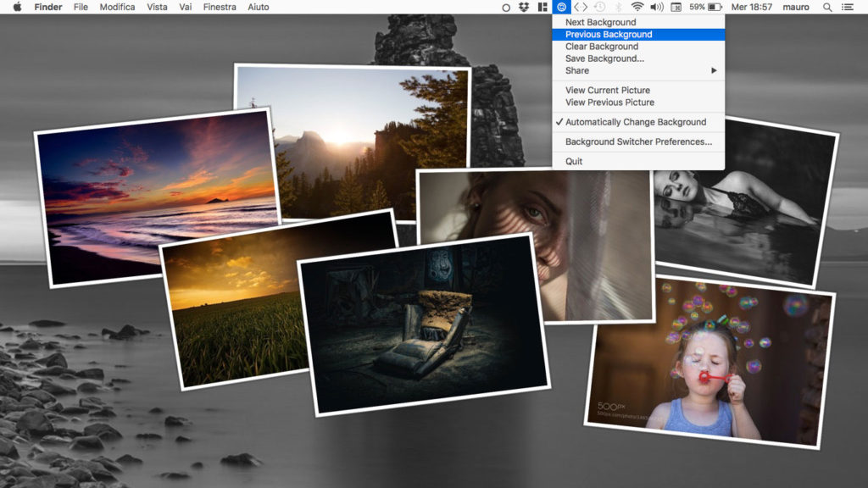Image resolution: width=868 pixels, height=488 pixels.
Task: Click the Time Machine clock icon
Action: (x=600, y=7)
